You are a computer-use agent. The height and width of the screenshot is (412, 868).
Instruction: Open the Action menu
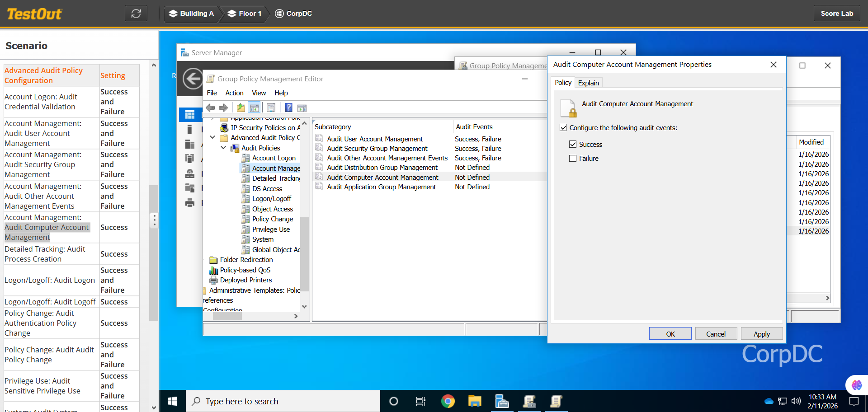tap(234, 93)
